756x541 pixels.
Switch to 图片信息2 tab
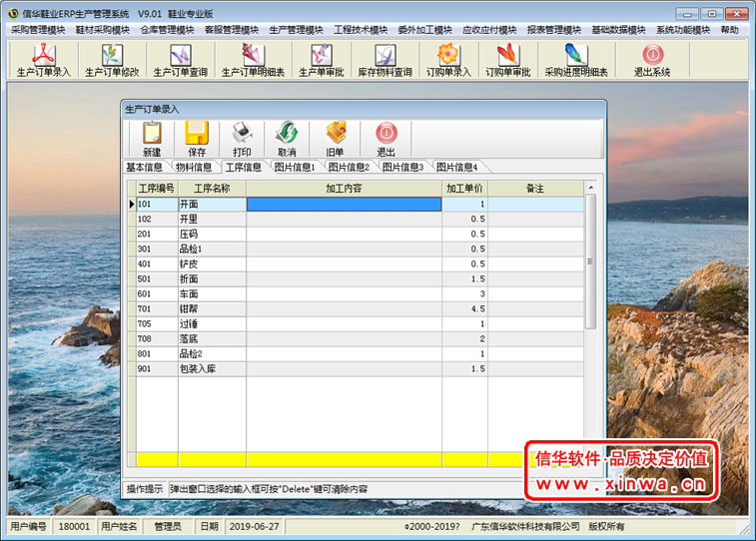pyautogui.click(x=349, y=167)
